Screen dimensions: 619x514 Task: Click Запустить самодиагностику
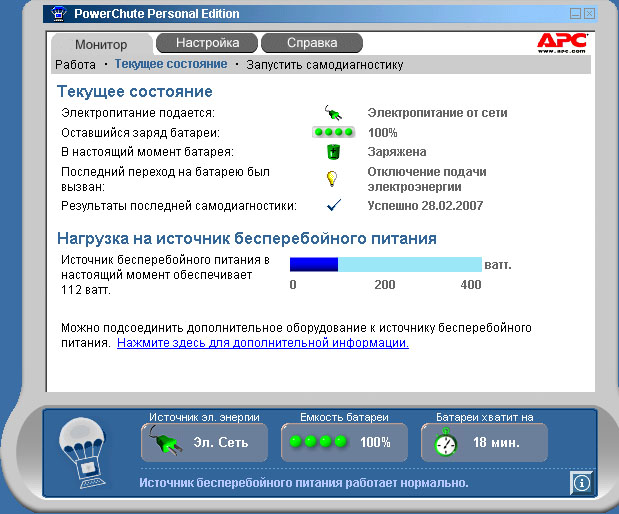[x=325, y=65]
